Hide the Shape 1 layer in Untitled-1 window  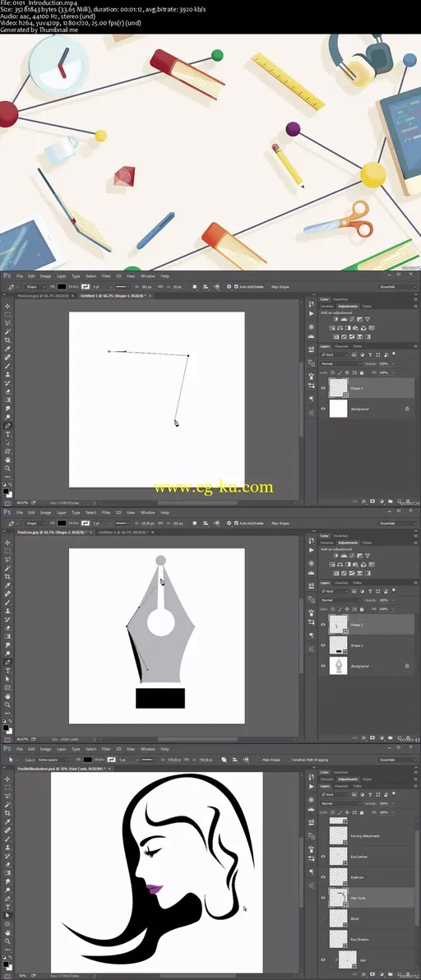point(323,388)
